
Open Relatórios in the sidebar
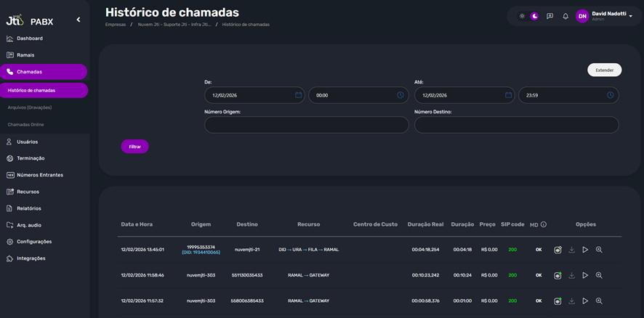pyautogui.click(x=29, y=208)
